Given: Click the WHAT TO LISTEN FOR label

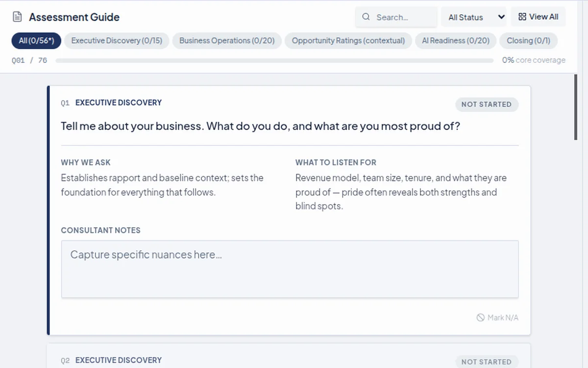Looking at the screenshot, I should (336, 162).
